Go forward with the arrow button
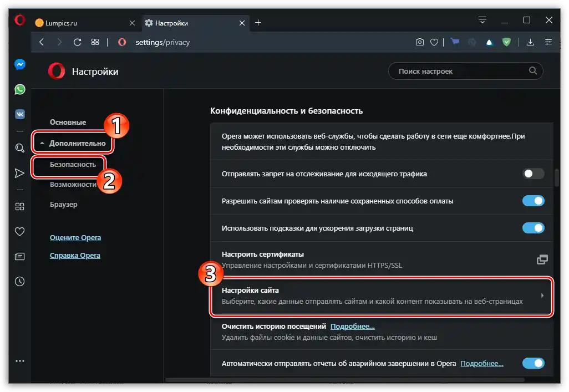 59,42
